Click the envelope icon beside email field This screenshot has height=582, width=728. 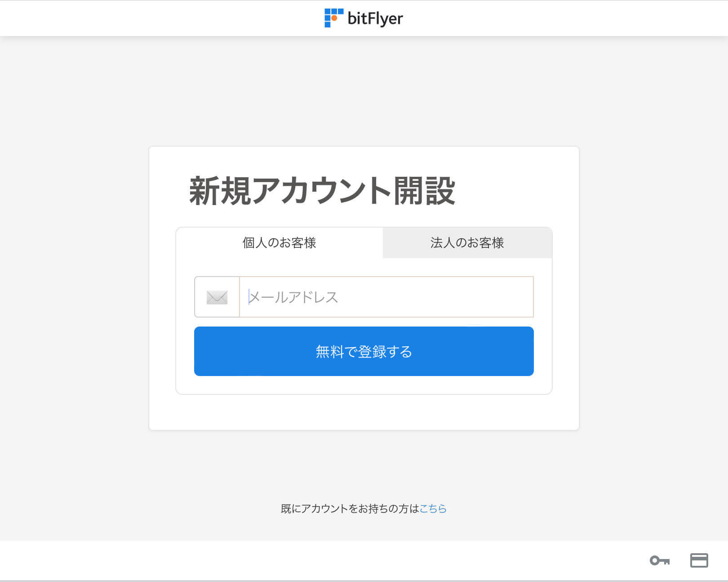pos(217,297)
